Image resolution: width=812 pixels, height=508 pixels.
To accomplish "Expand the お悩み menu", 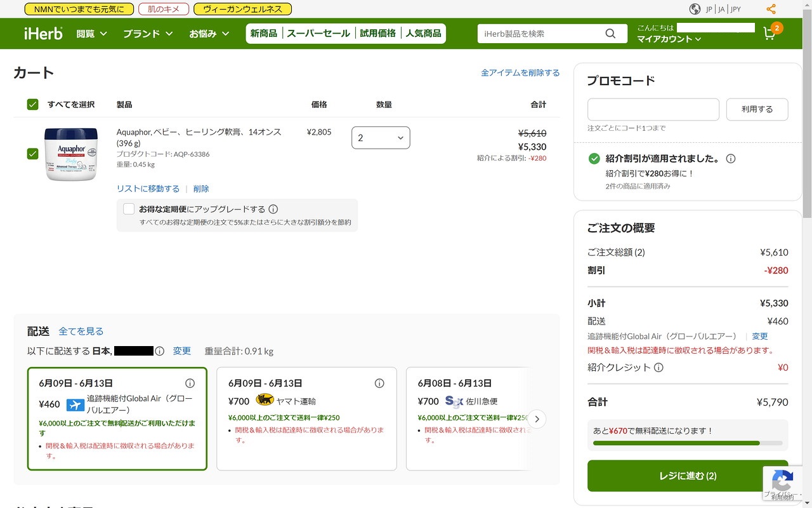I will [x=209, y=34].
